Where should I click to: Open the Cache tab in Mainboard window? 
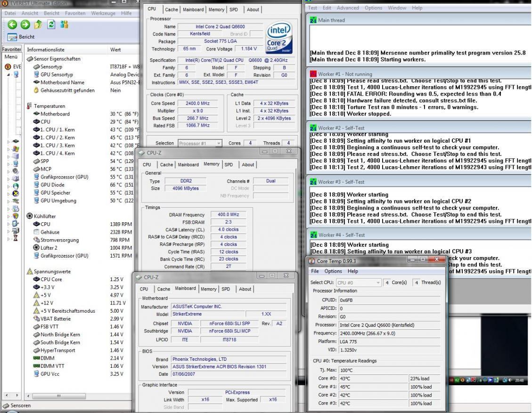click(164, 289)
